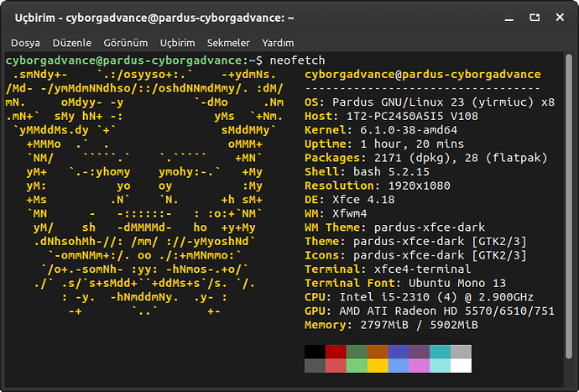This screenshot has width=579, height=392.
Task: Open the Sekmeler menu
Action: coord(228,43)
